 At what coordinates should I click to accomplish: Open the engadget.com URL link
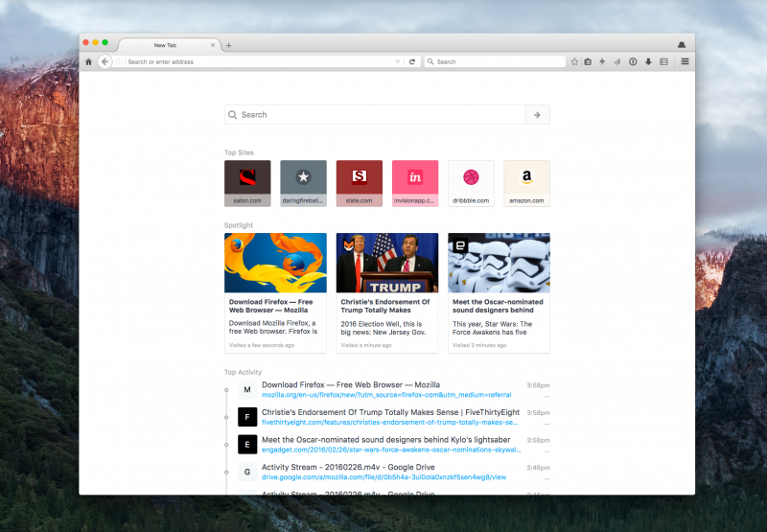[391, 450]
